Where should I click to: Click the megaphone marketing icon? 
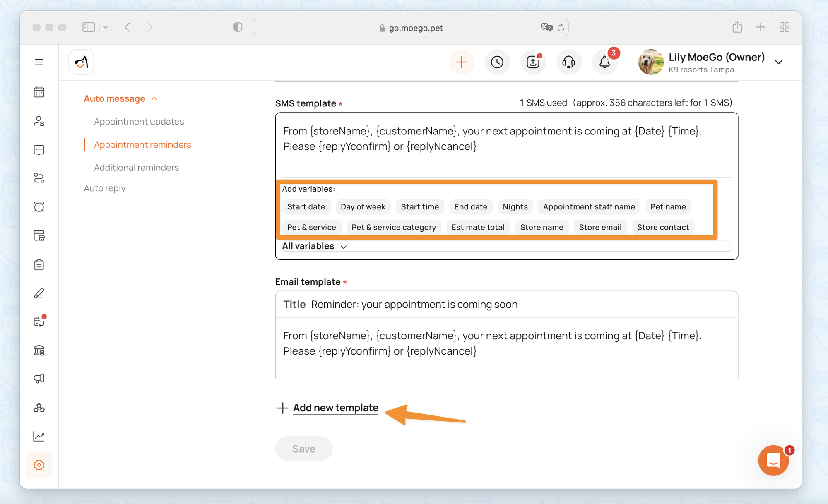pyautogui.click(x=39, y=379)
